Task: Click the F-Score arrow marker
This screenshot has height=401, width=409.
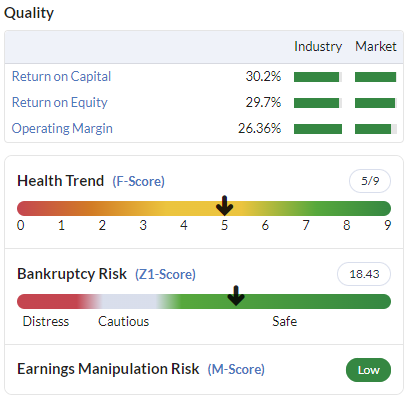Action: click(x=224, y=206)
